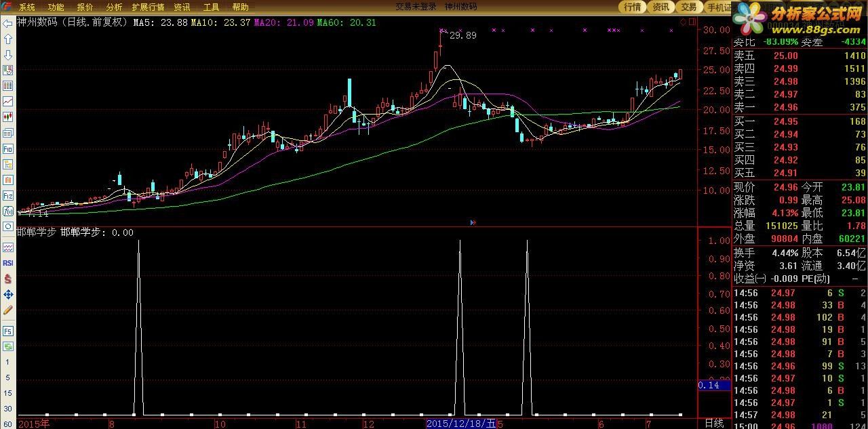Click the app logo in top-left corner
Viewport: 868px width, 429px height.
[6, 6]
